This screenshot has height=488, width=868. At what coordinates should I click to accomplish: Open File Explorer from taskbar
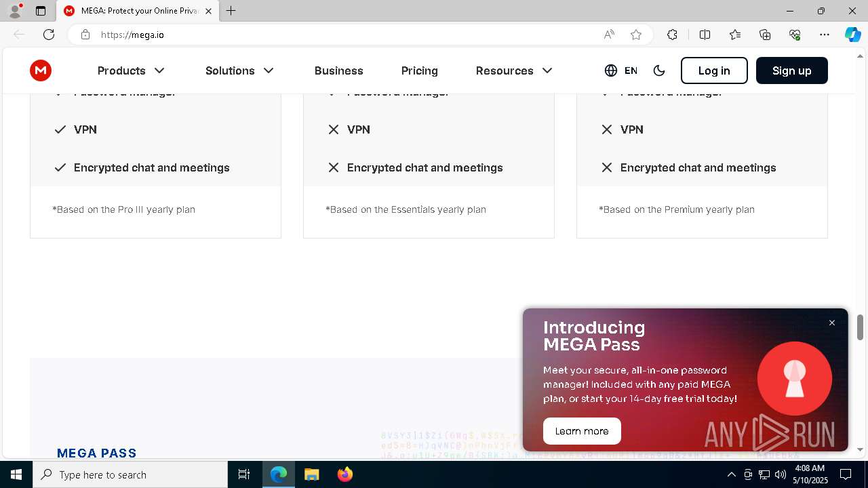(x=311, y=474)
